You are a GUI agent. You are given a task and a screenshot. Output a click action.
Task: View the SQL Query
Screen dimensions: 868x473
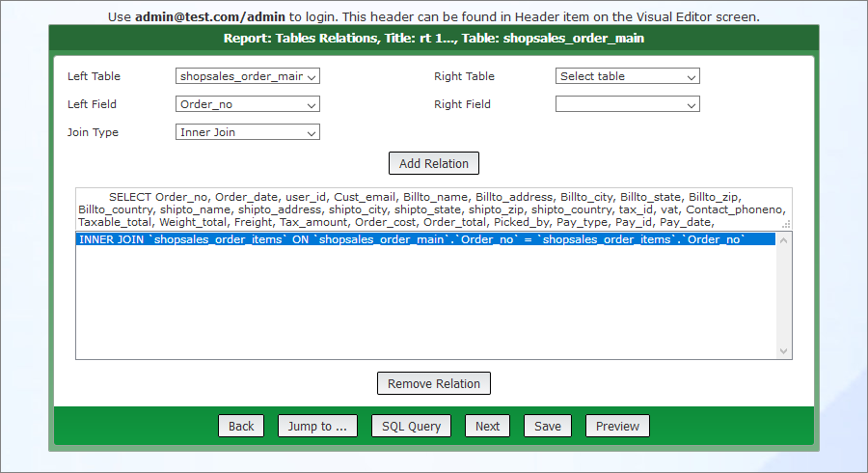[411, 426]
